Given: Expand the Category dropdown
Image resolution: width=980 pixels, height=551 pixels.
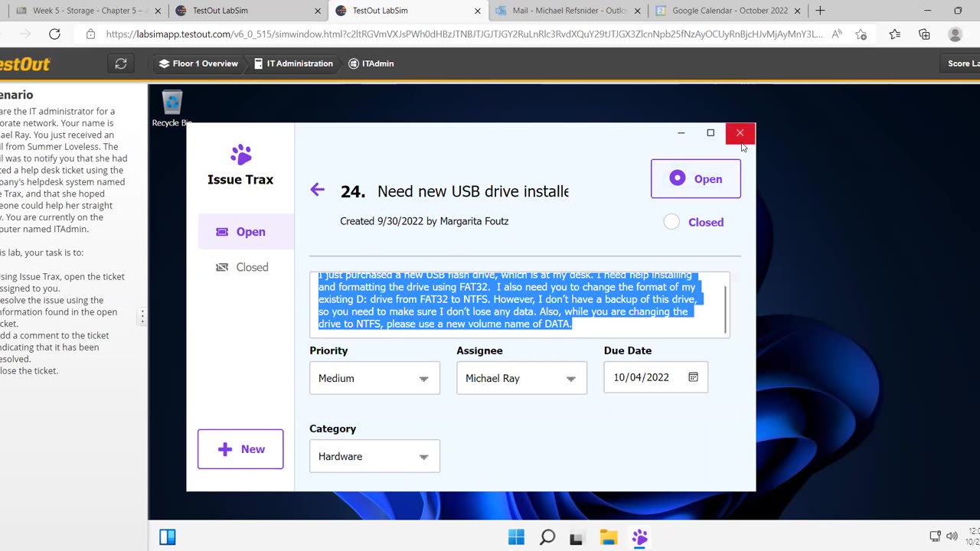Looking at the screenshot, I should pos(374,456).
